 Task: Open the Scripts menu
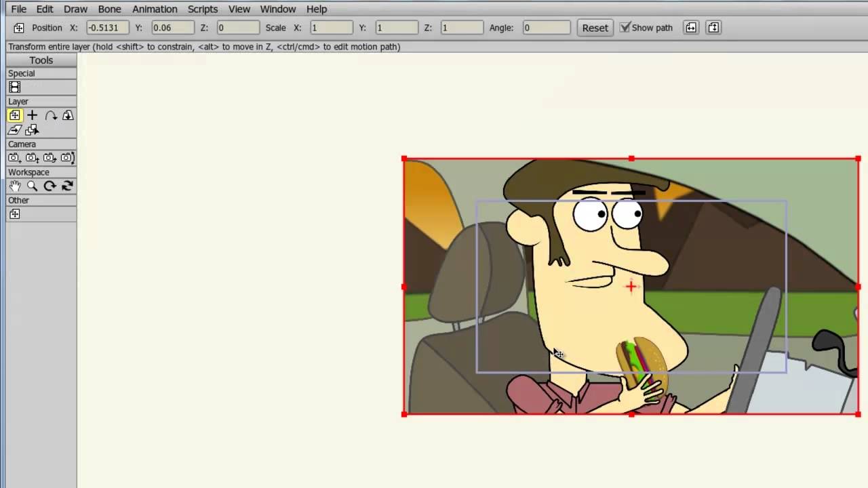pyautogui.click(x=203, y=9)
